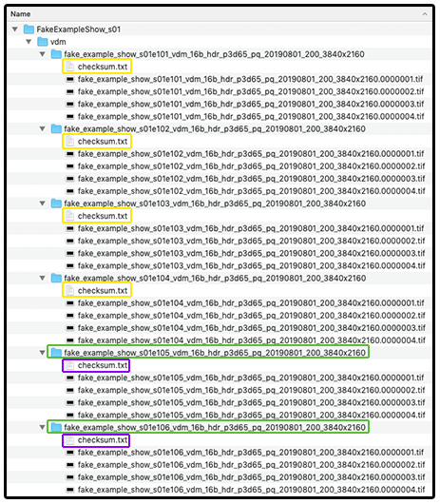Viewport: 440px width, 504px height.
Task: Click tif icon of s01e102 frame 0000002
Action: (70, 166)
